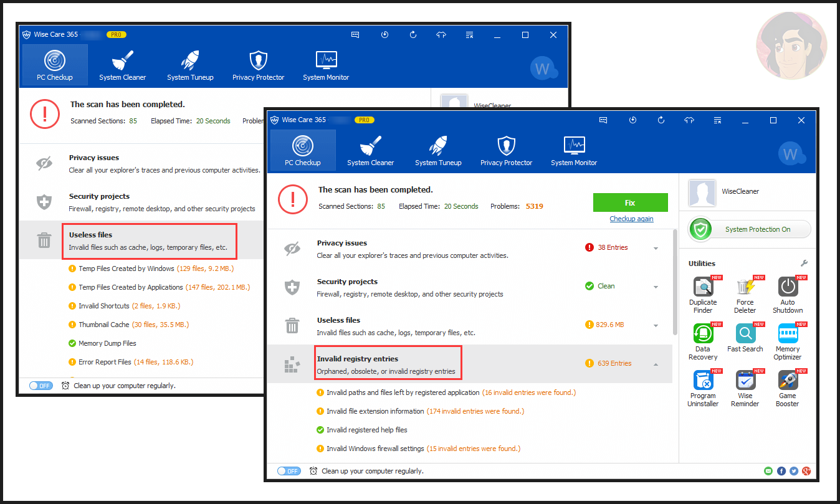The image size is (840, 504).
Task: Click the clock icon in front title bar
Action: coord(632,120)
